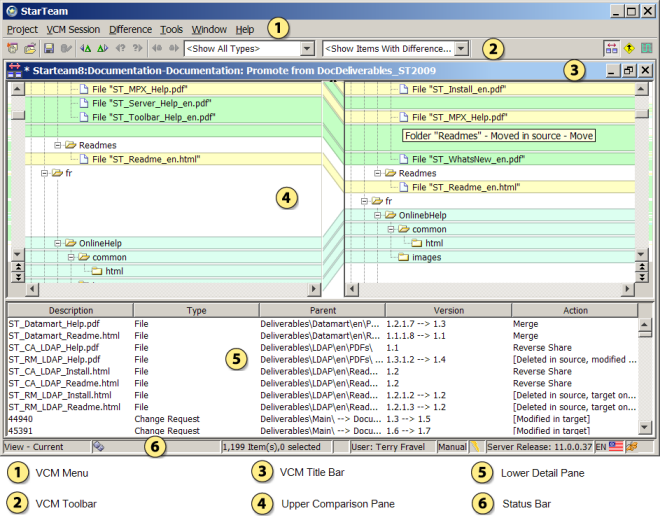
Task: Sort by the Description column header
Action: coord(70,311)
